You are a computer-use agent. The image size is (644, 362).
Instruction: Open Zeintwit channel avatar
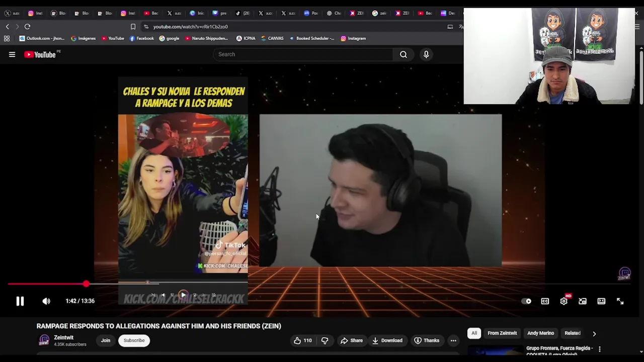click(44, 340)
